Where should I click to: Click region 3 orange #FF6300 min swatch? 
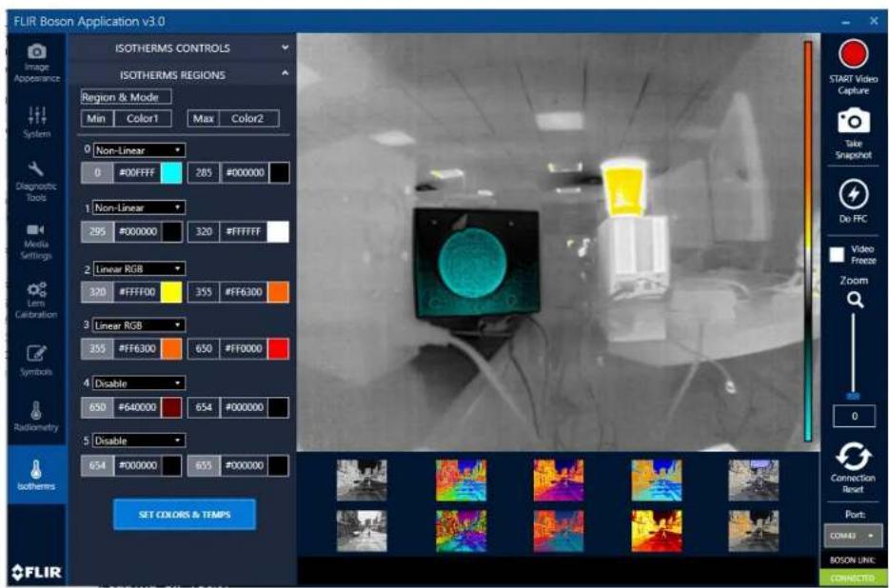tap(171, 349)
